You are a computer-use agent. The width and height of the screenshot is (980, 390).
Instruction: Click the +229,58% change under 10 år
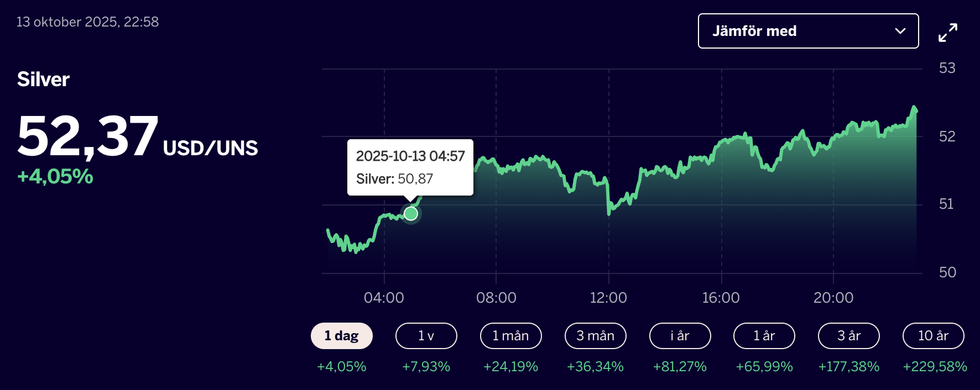click(935, 367)
